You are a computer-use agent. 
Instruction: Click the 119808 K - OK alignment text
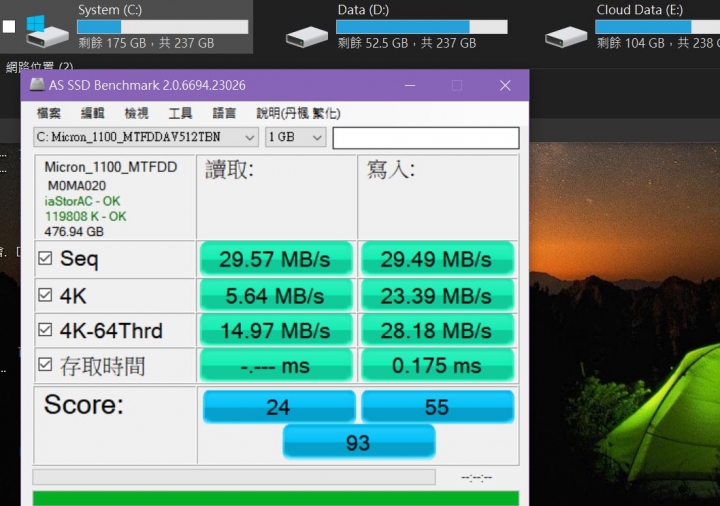pyautogui.click(x=85, y=216)
